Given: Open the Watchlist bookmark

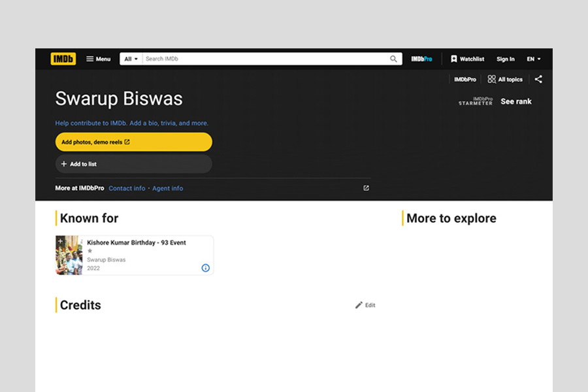Looking at the screenshot, I should pos(467,59).
